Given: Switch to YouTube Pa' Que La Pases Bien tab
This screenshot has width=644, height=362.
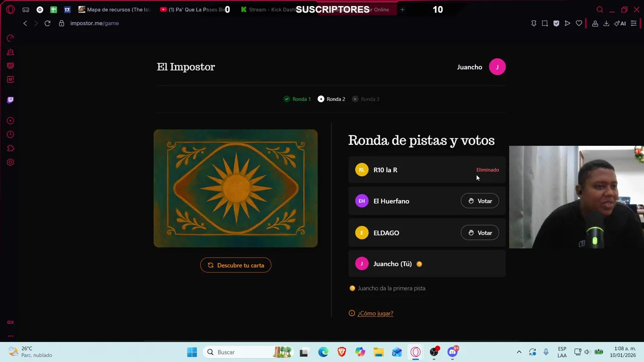Looking at the screenshot, I should coord(194,10).
